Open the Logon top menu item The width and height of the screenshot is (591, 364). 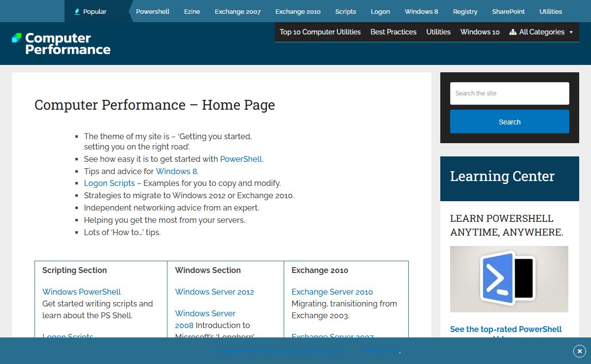pyautogui.click(x=380, y=11)
